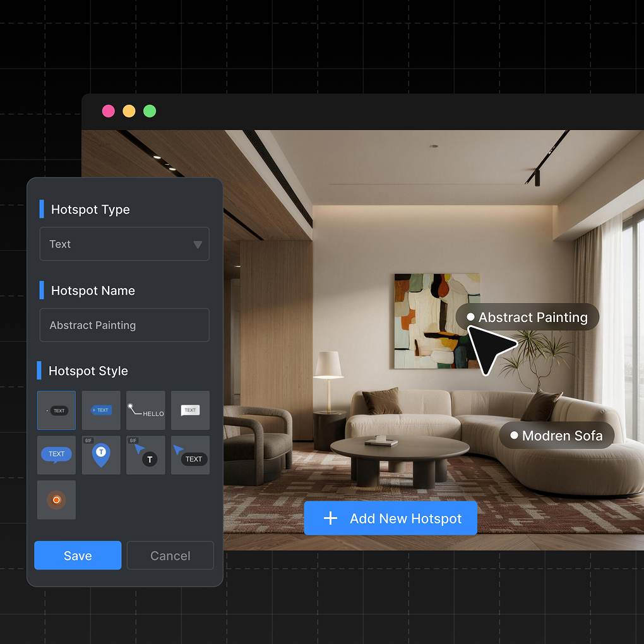Viewport: 644px width, 644px height.
Task: Save the hotspot settings
Action: [x=78, y=556]
